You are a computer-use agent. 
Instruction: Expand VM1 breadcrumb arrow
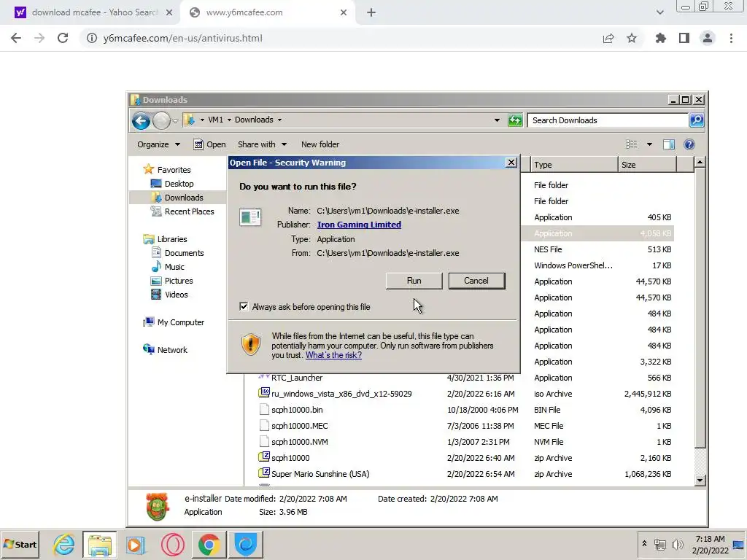[229, 120]
